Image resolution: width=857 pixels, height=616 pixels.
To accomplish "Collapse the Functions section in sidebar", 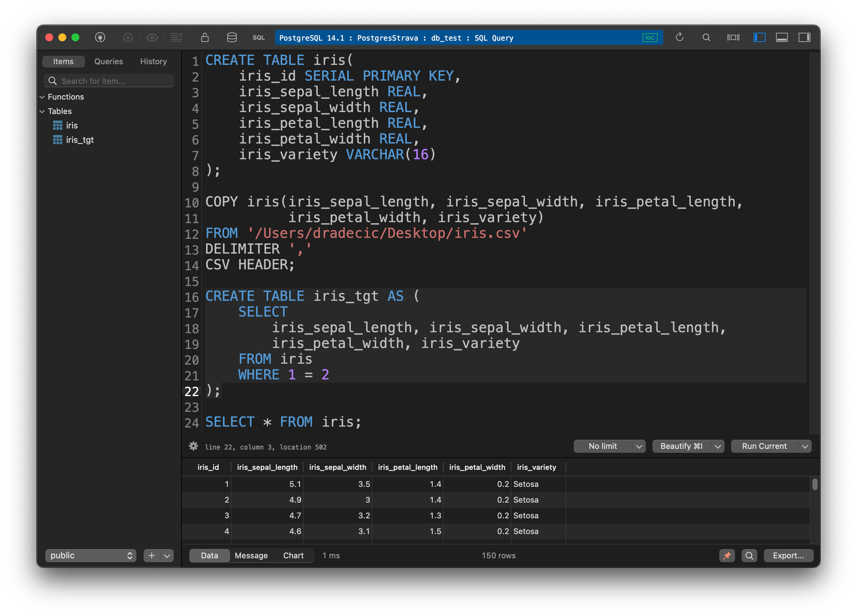I will [x=42, y=97].
